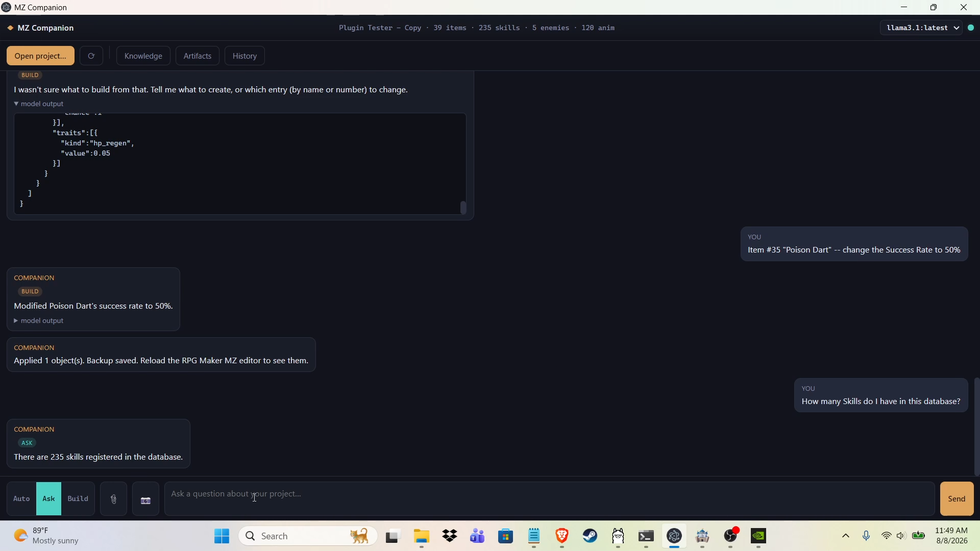Focus the Ask a question input field
The height and width of the screenshot is (551, 980).
[x=549, y=499]
